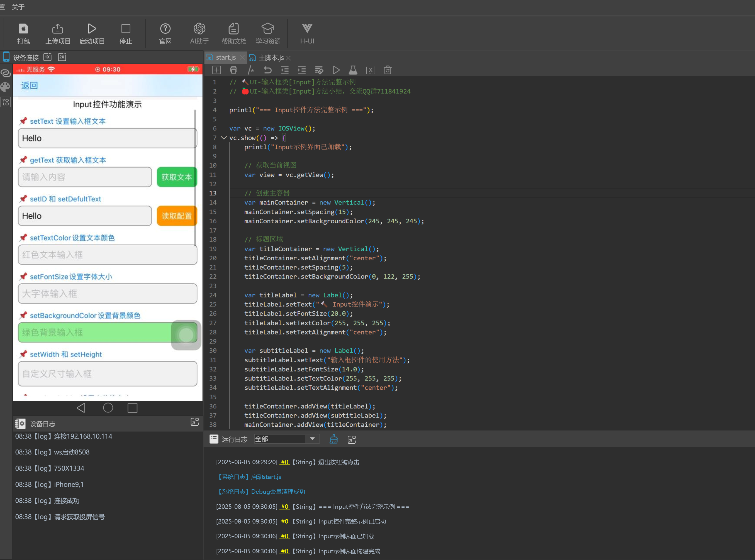Screen dimensions: 755x560
Task: Tap 返回 on the device screen
Action: (x=30, y=85)
